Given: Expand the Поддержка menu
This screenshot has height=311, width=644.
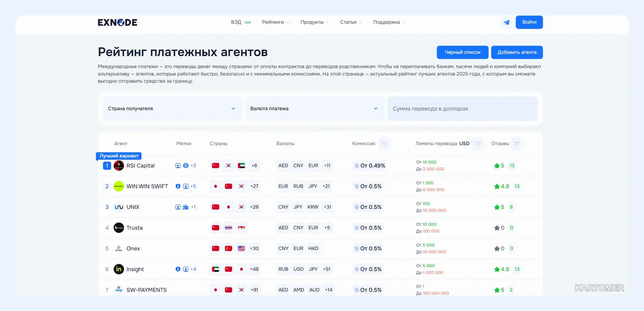Looking at the screenshot, I should (x=389, y=22).
